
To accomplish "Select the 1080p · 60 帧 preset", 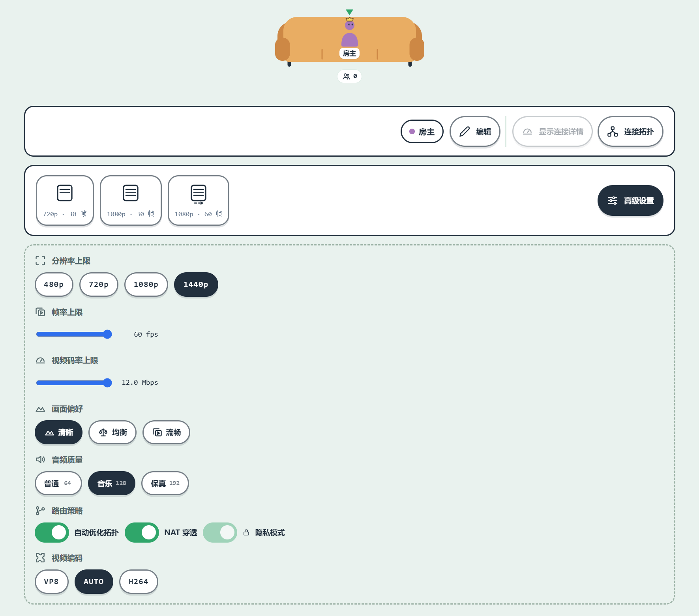I will (x=199, y=200).
